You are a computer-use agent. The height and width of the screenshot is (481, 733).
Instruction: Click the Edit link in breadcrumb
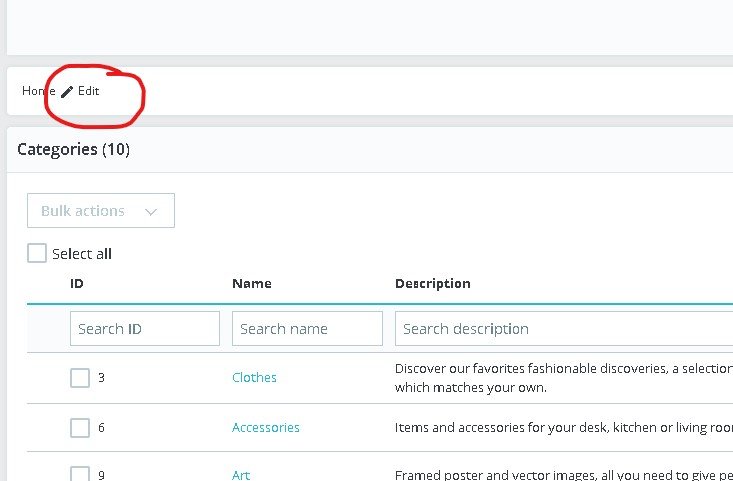tap(88, 91)
